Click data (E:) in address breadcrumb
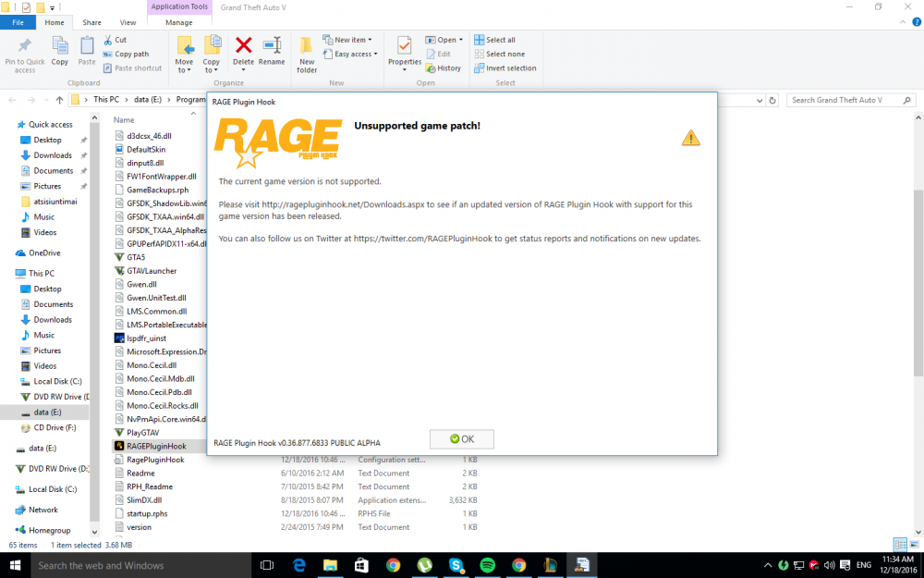 pos(147,100)
